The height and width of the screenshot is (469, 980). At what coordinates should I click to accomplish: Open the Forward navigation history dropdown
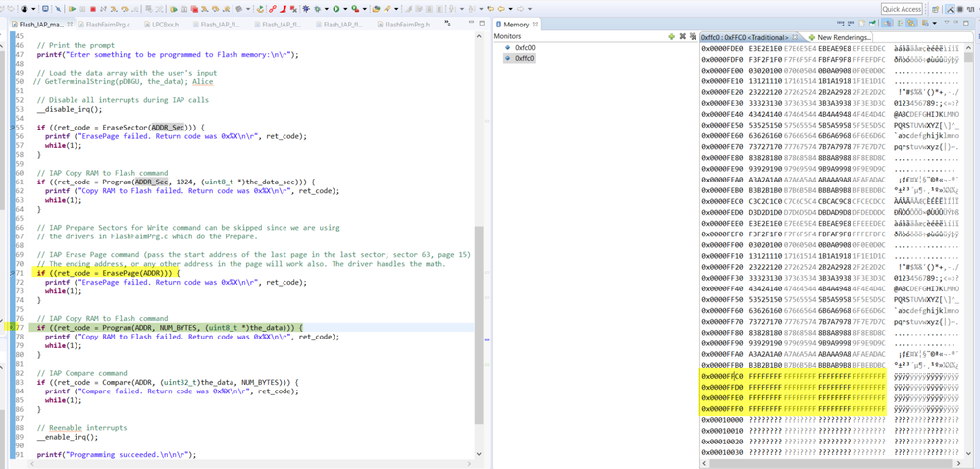[530, 9]
